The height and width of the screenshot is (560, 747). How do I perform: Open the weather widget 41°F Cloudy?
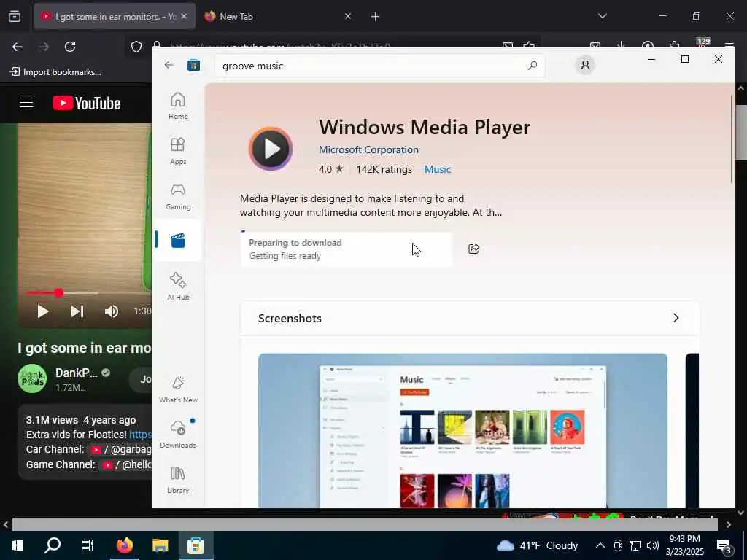point(537,545)
